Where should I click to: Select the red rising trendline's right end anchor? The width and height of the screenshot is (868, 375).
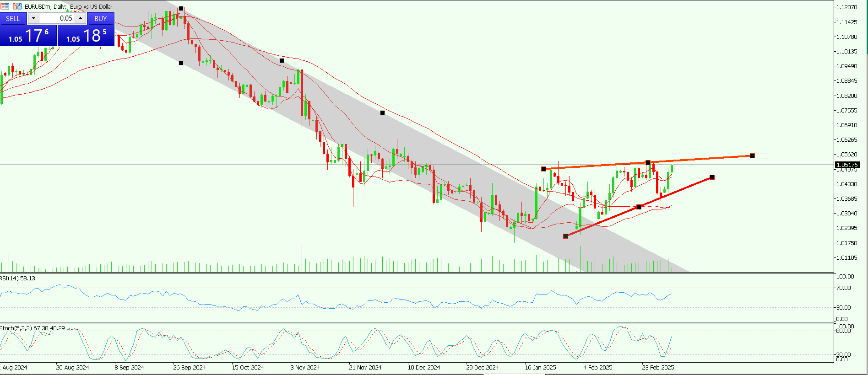pos(712,177)
